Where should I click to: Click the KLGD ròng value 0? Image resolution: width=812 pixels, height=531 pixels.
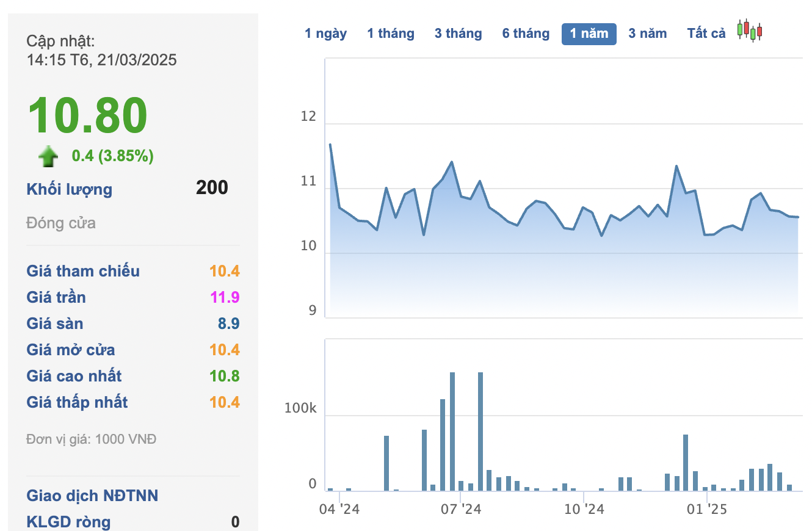click(235, 522)
